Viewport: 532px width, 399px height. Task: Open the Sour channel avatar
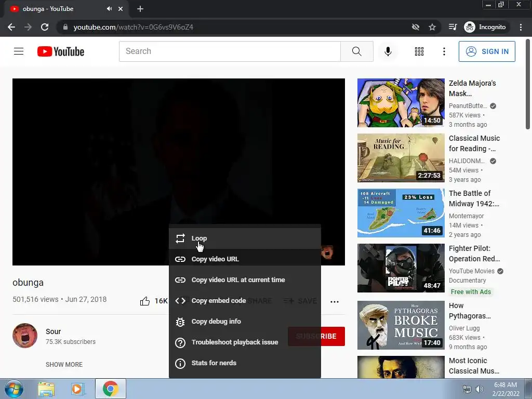point(25,336)
